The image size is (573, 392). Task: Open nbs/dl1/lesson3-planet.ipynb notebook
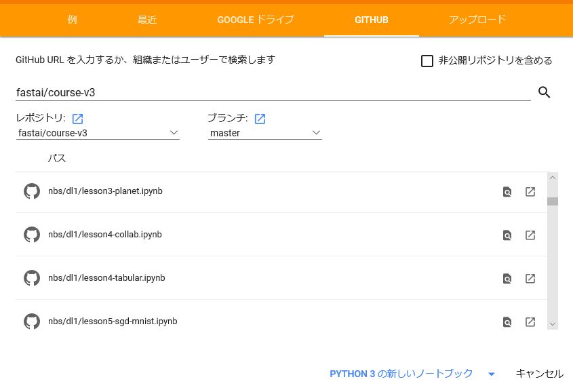coord(105,191)
